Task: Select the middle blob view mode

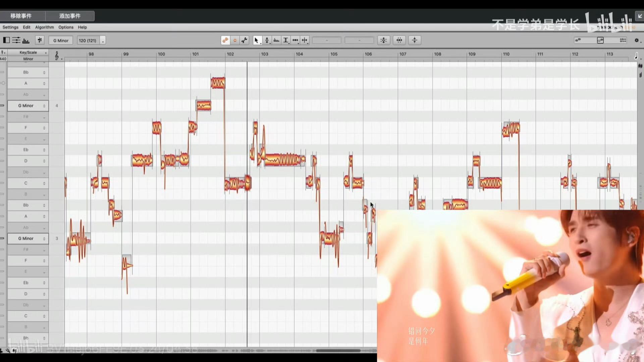Action: (x=600, y=40)
